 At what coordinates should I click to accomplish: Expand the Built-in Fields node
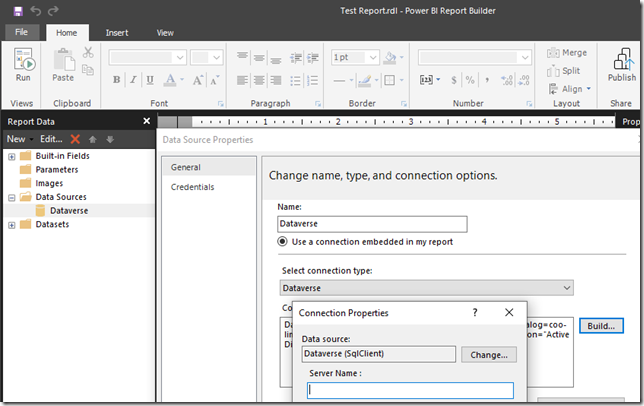pos(12,156)
